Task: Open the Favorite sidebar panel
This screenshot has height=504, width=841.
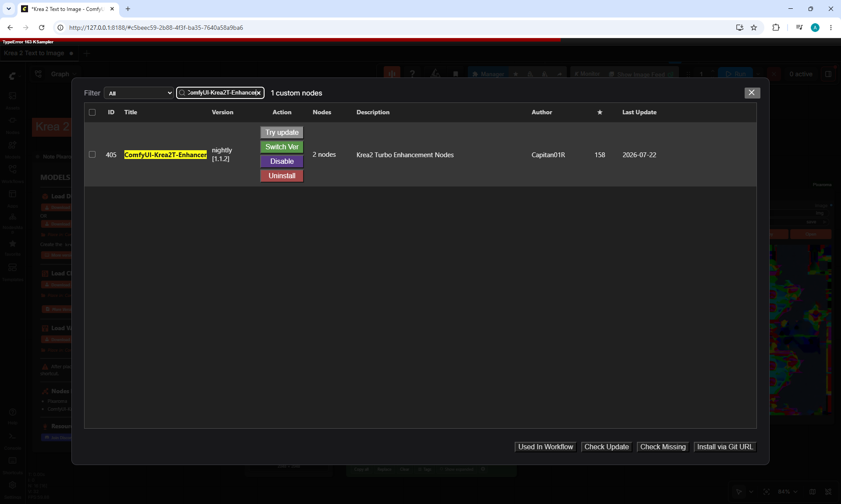Action: pyautogui.click(x=13, y=248)
